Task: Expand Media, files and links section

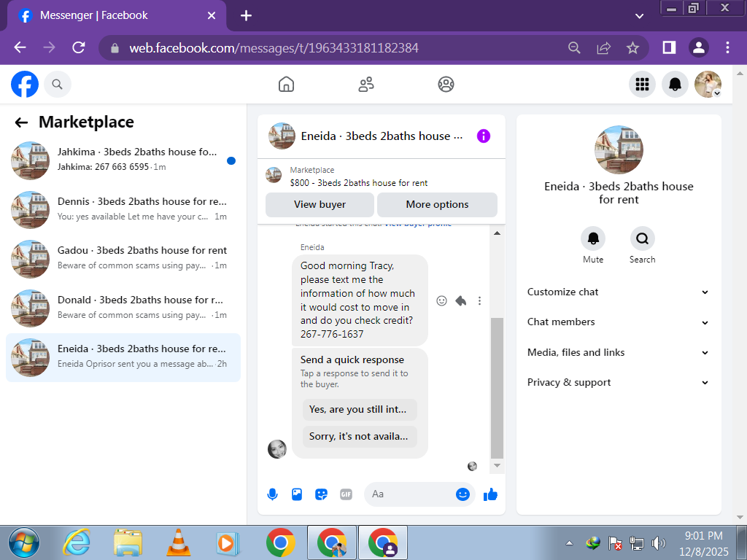Action: tap(619, 353)
